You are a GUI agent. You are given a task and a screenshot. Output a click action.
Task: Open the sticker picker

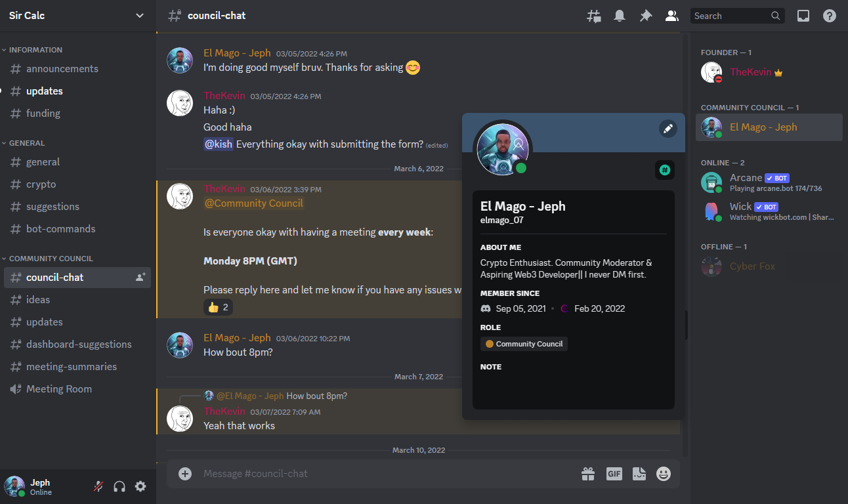[x=639, y=474]
